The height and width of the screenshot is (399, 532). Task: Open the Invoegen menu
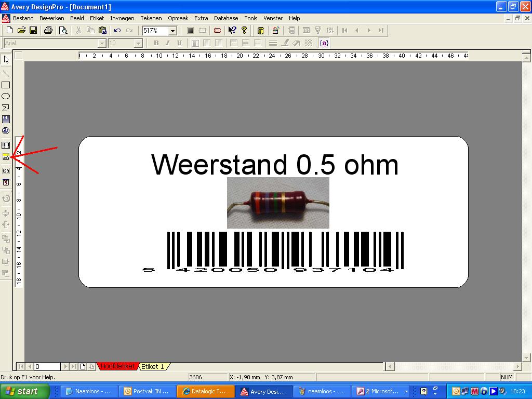122,18
